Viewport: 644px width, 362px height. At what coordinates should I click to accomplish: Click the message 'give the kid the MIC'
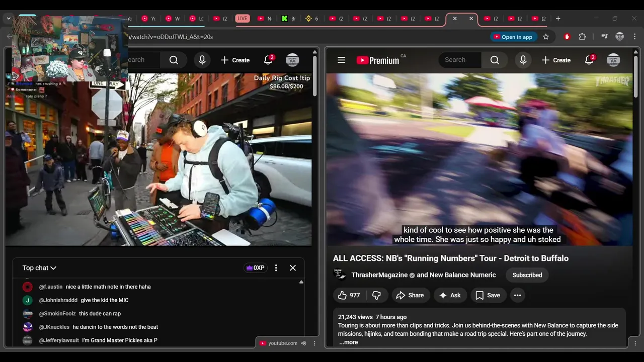[105, 300]
